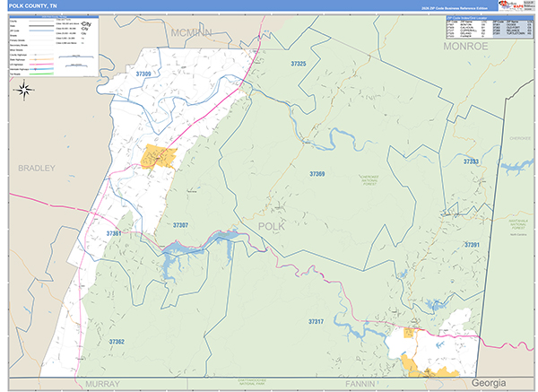Click the MONROE county label
Screen dimensions: 538x392
click(x=465, y=47)
